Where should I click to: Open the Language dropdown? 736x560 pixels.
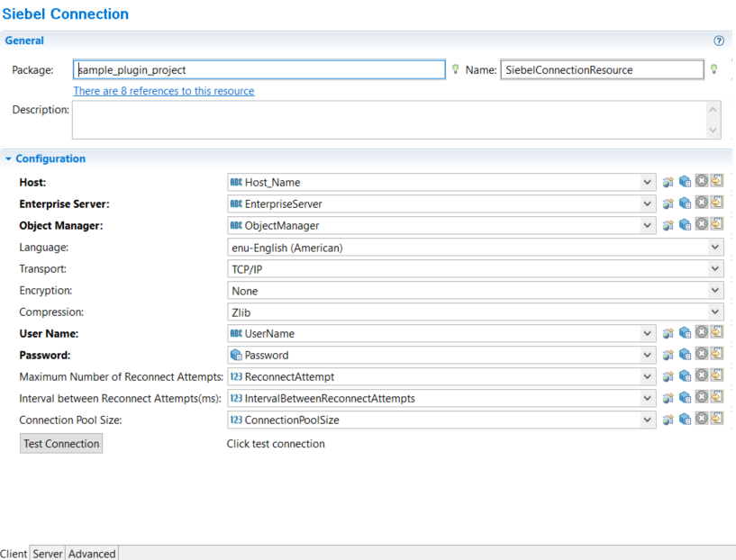click(715, 248)
